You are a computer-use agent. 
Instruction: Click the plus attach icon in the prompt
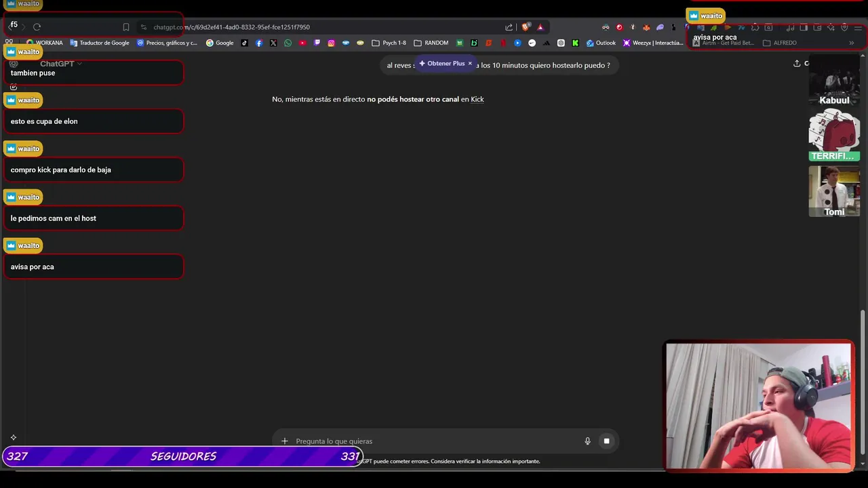(284, 441)
